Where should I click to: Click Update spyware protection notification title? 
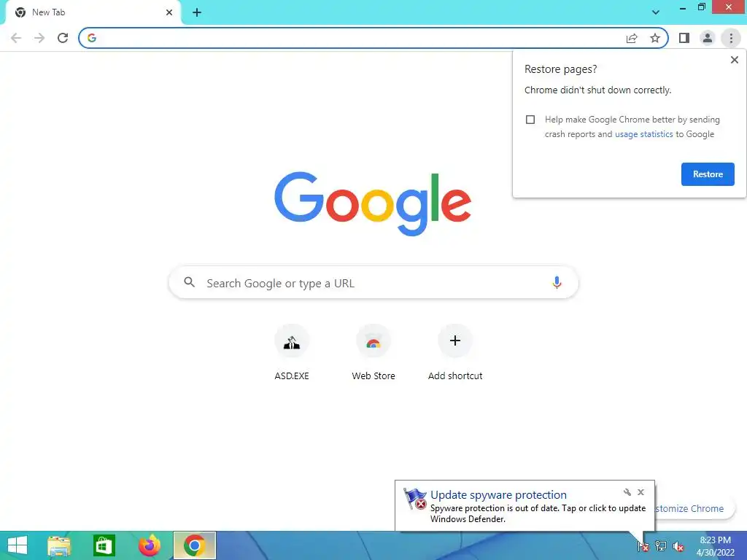click(x=498, y=495)
